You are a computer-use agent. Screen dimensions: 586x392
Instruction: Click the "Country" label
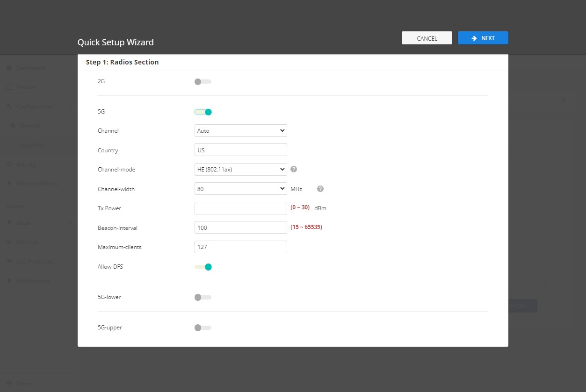tap(108, 150)
